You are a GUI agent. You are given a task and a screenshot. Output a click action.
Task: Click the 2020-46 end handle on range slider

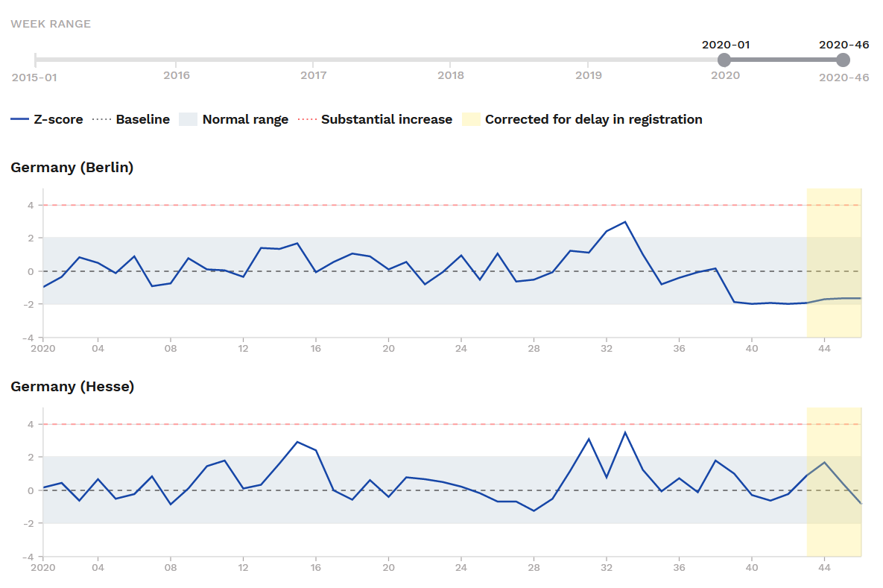pyautogui.click(x=843, y=60)
